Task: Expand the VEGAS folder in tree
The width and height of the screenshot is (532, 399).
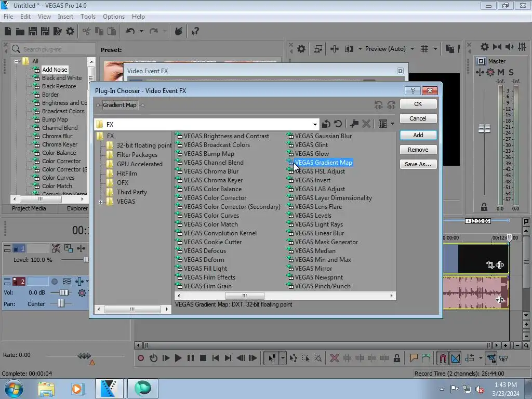Action: pyautogui.click(x=100, y=202)
